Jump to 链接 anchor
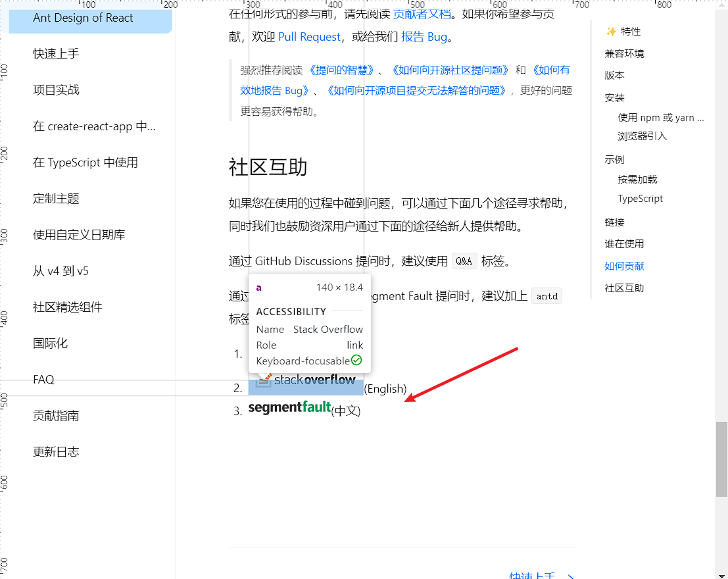The width and height of the screenshot is (728, 579). pos(614,222)
